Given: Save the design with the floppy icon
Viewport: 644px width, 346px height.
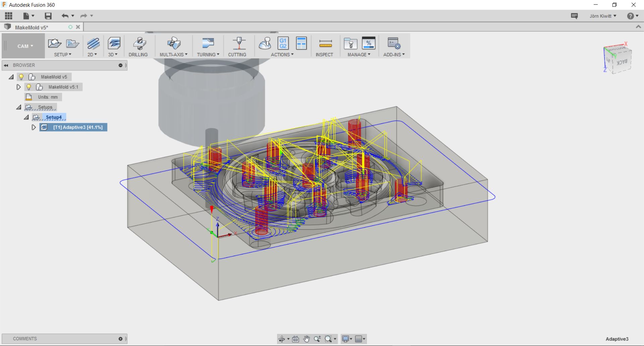Looking at the screenshot, I should pyautogui.click(x=48, y=16).
